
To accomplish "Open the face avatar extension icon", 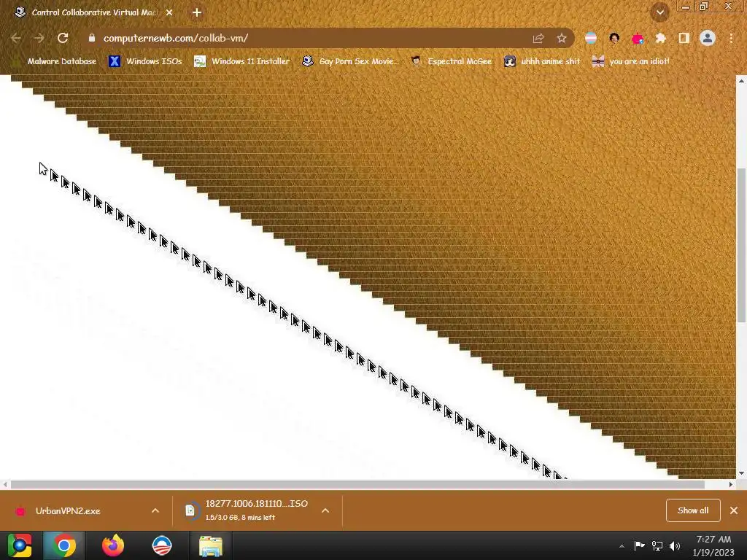I will click(614, 38).
